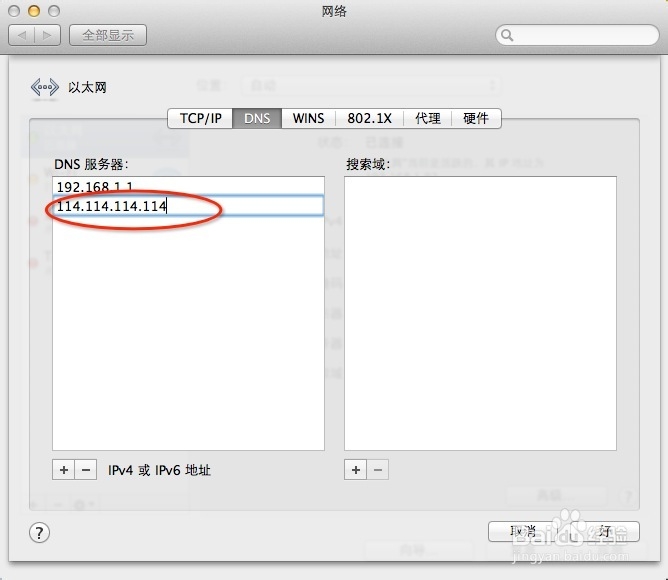Screen dimensions: 668x580
Task: Switch to the 802.1X tab
Action: pos(369,118)
